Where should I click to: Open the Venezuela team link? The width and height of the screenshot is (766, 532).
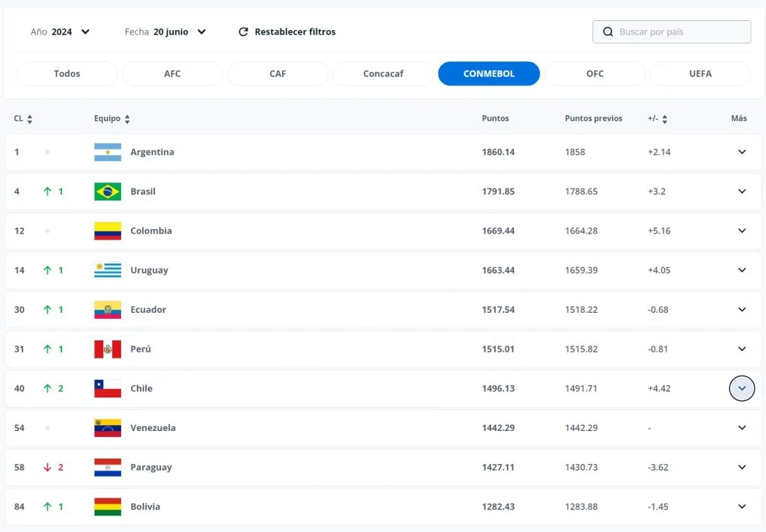click(153, 428)
